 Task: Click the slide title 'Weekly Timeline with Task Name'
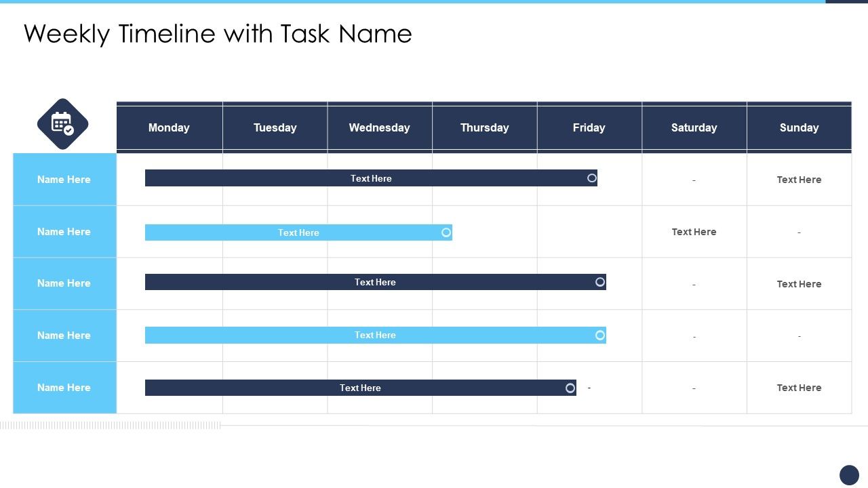[x=218, y=34]
